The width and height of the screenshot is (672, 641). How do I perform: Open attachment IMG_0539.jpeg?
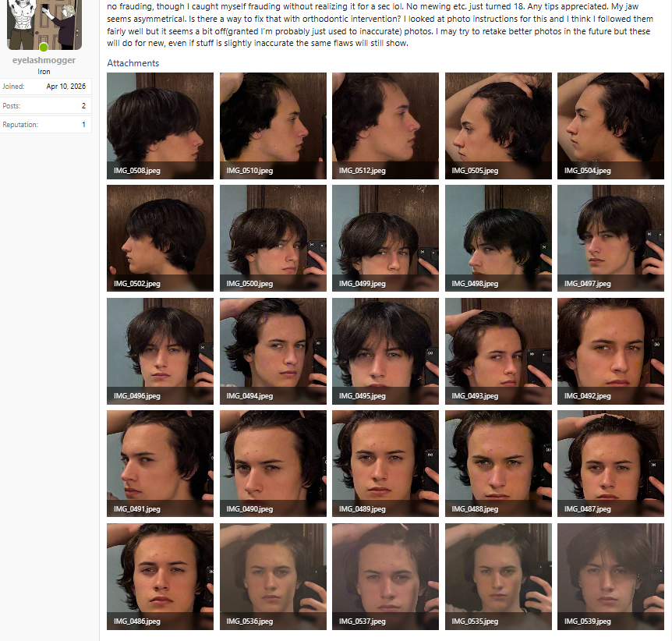[610, 576]
